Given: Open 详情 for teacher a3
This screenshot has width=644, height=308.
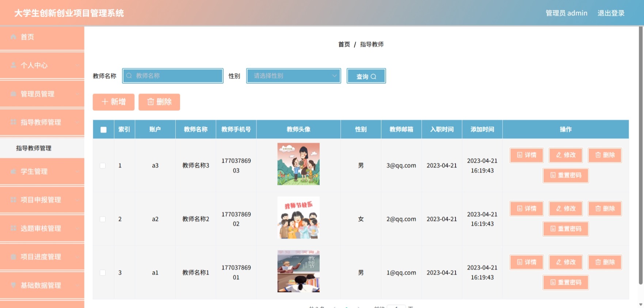Looking at the screenshot, I should [x=527, y=155].
